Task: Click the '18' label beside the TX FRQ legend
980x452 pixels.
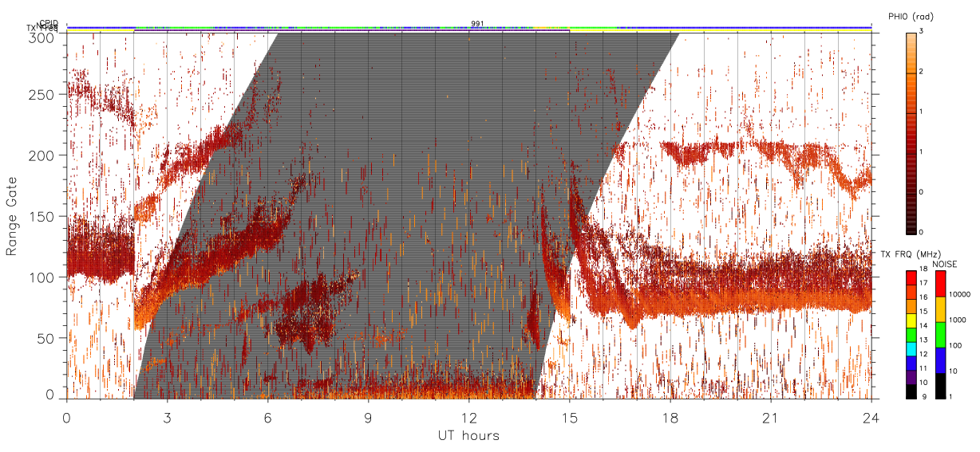Action: [x=924, y=269]
